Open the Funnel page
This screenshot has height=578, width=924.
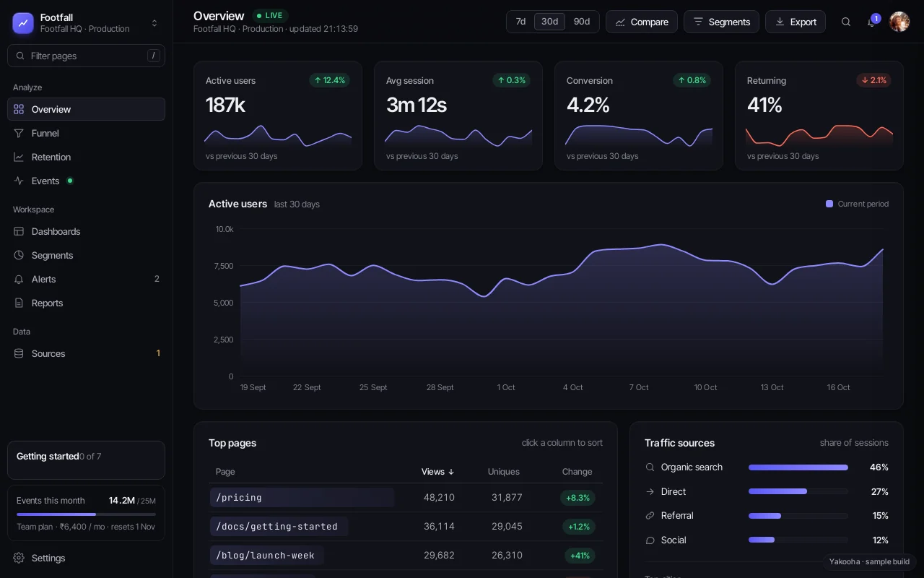86,133
